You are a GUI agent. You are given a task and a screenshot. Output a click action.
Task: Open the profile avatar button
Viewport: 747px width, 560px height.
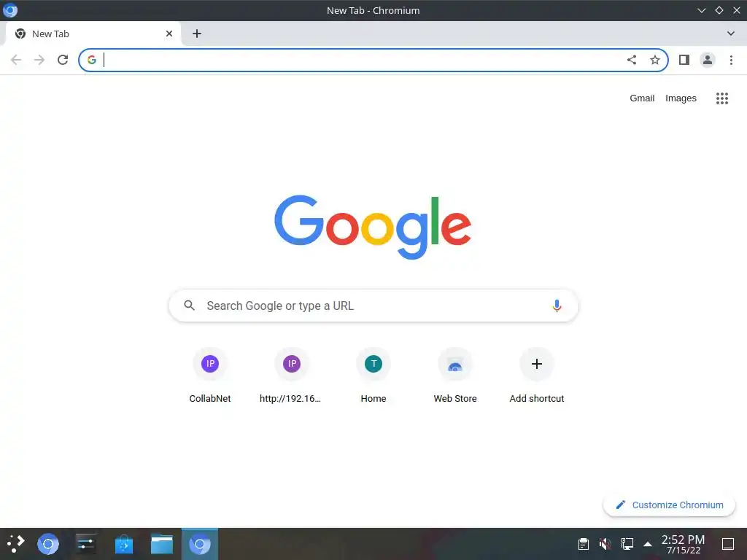click(708, 60)
